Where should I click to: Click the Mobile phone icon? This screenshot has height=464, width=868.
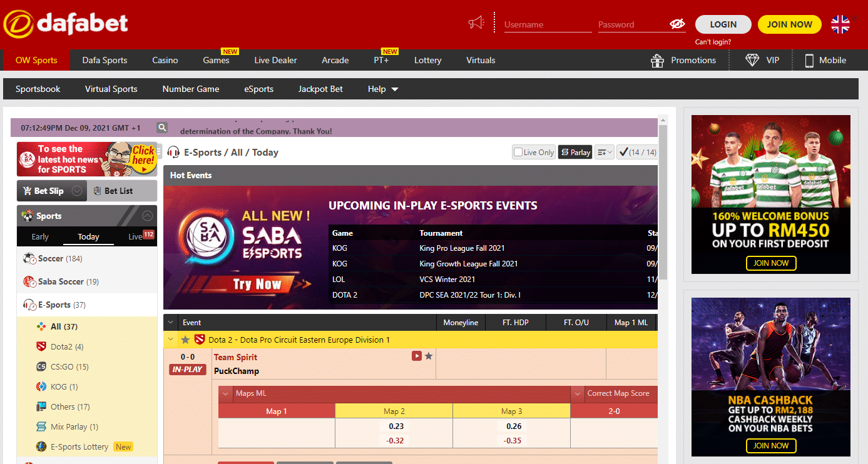click(809, 61)
